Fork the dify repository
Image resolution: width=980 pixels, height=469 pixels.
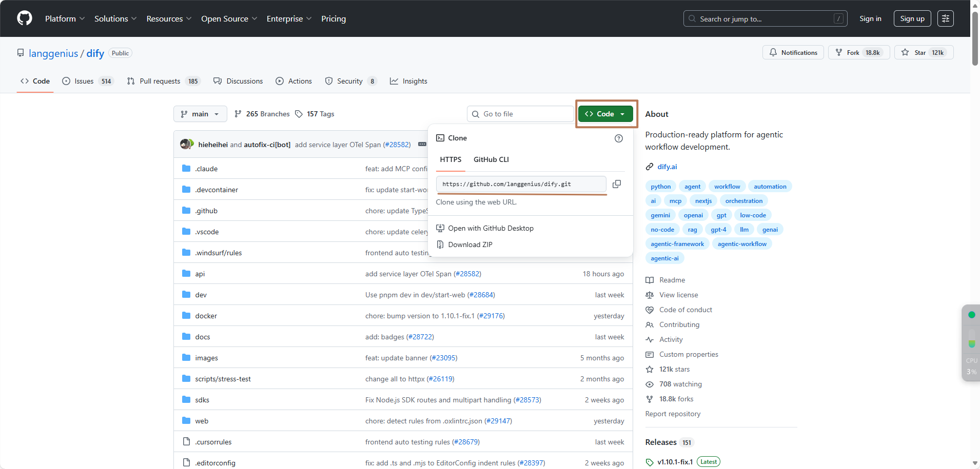coord(859,53)
